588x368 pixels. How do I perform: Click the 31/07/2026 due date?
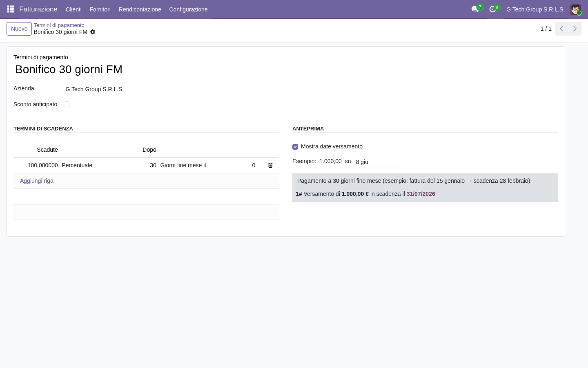tap(421, 194)
